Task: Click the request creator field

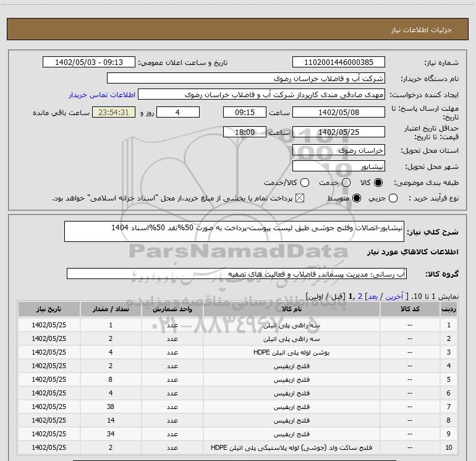Action: [x=261, y=95]
